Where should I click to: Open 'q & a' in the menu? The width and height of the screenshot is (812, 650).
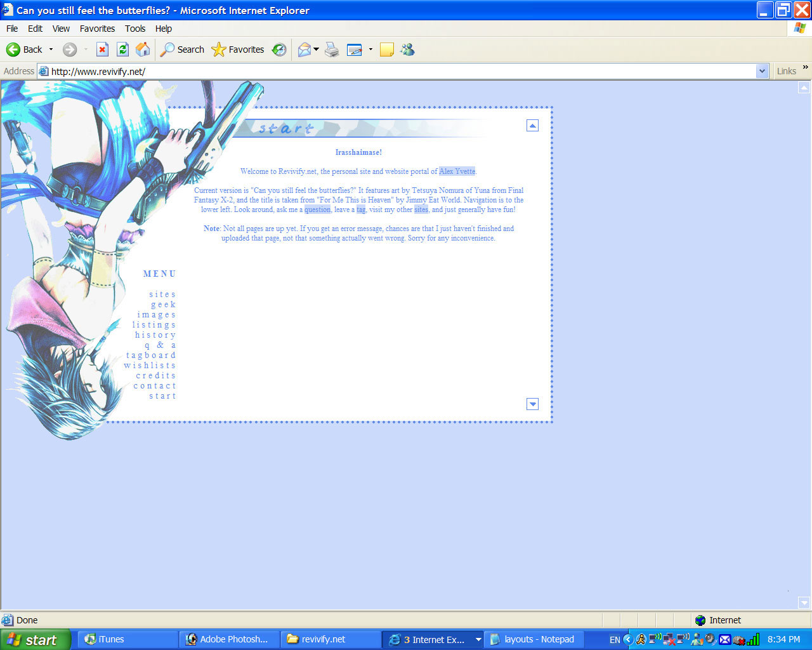point(160,345)
